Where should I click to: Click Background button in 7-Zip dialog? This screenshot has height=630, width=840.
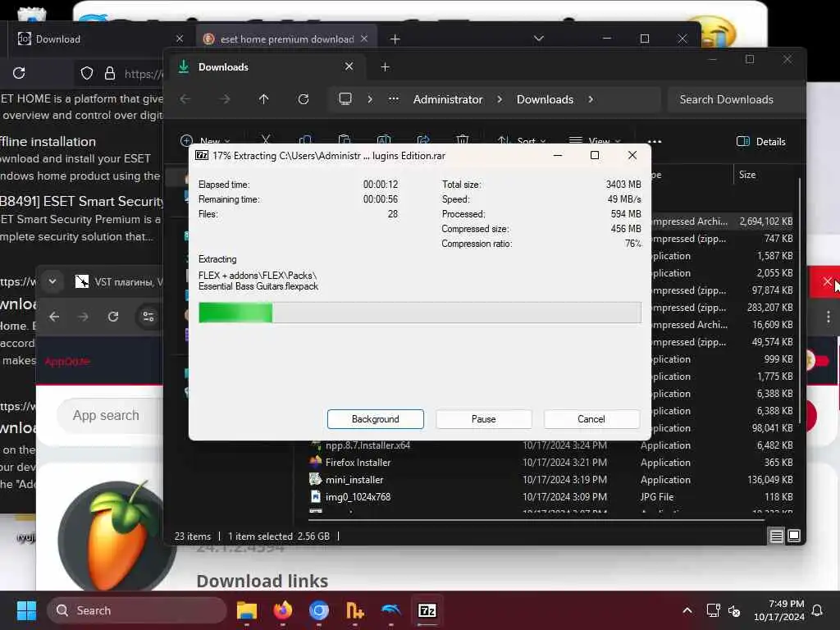pyautogui.click(x=375, y=419)
